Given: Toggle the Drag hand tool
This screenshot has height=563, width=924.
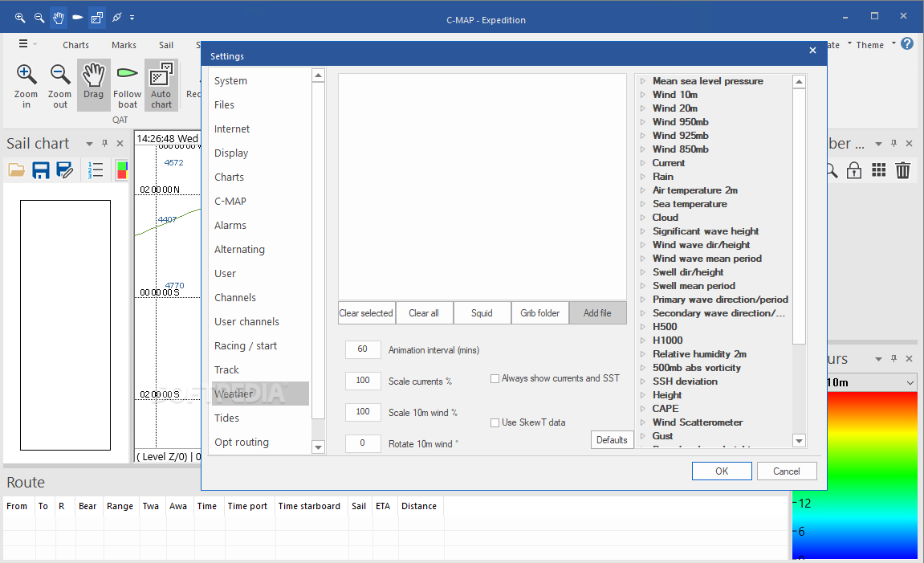Looking at the screenshot, I should [93, 85].
